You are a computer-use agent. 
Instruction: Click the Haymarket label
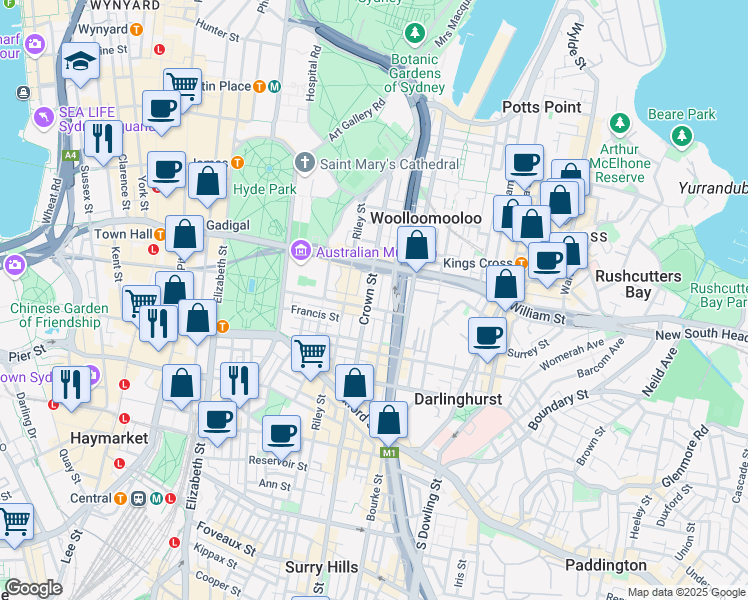(109, 438)
